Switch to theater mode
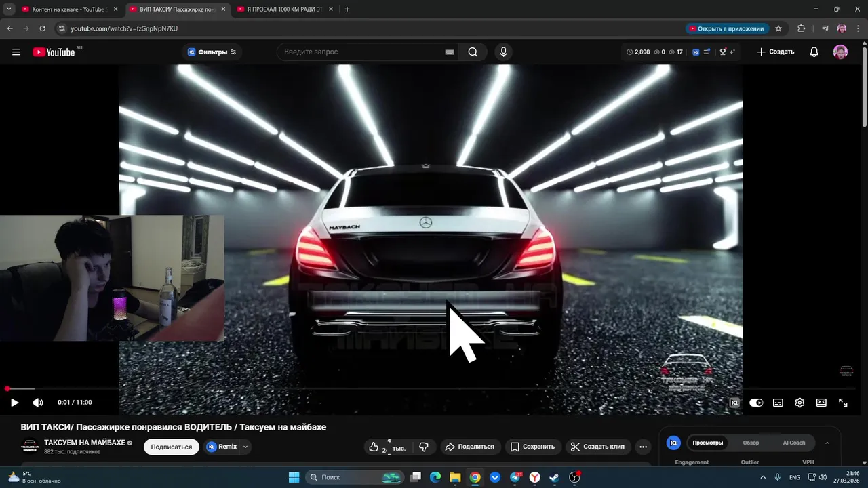 tap(821, 403)
